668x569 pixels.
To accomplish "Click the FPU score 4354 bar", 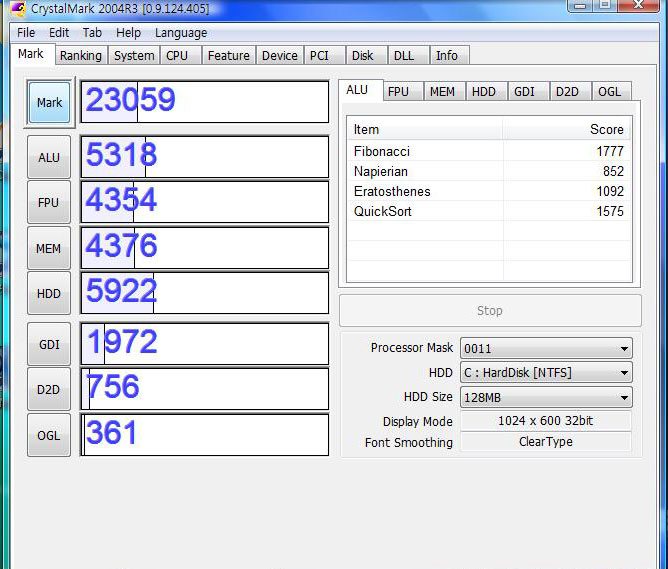I will 205,202.
